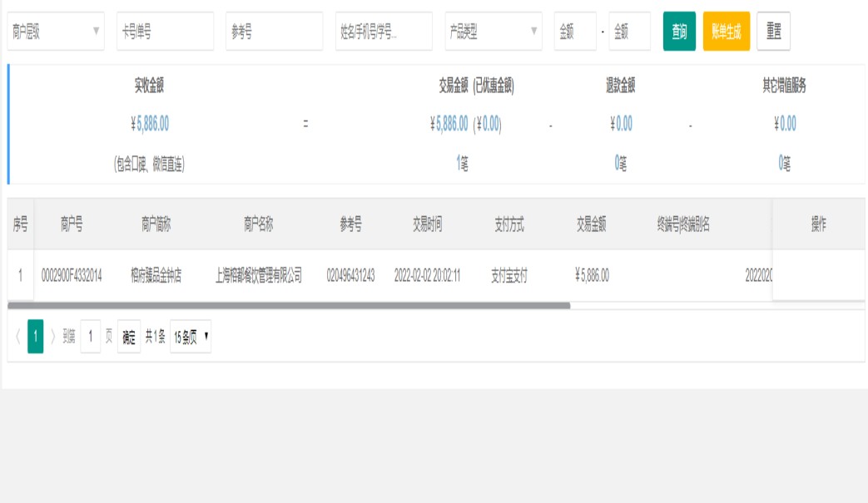This screenshot has height=503, width=868.
Task: Expand the 产品类型 dropdown
Action: point(493,32)
